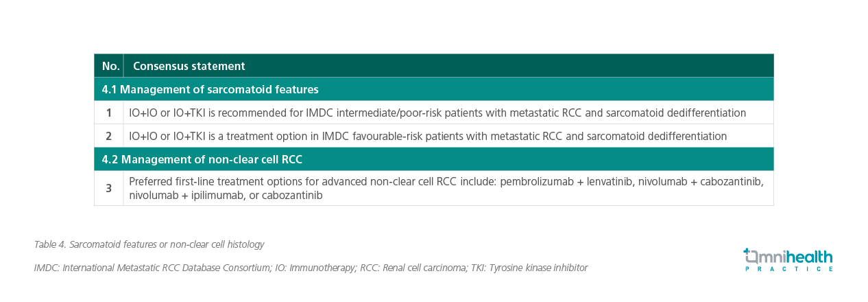Click the plus symbol in the Omnihealth logo
Screen dimensions: 868x302
[747, 252]
